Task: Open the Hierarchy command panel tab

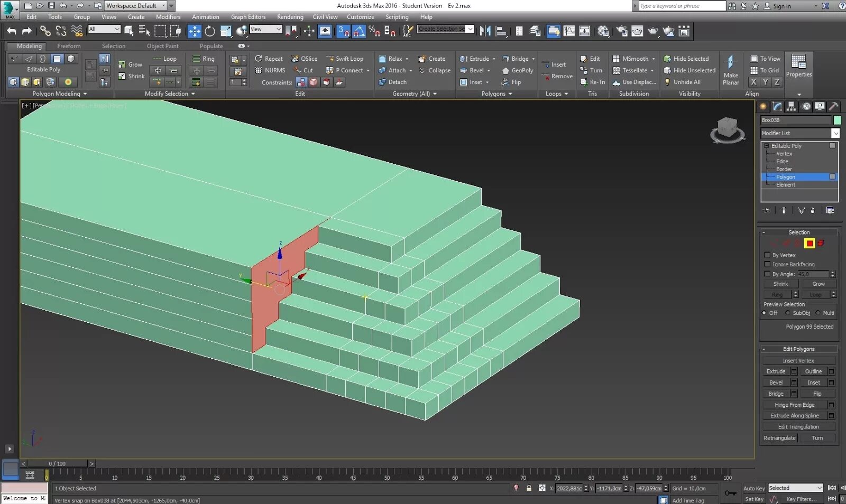Action: [x=791, y=106]
